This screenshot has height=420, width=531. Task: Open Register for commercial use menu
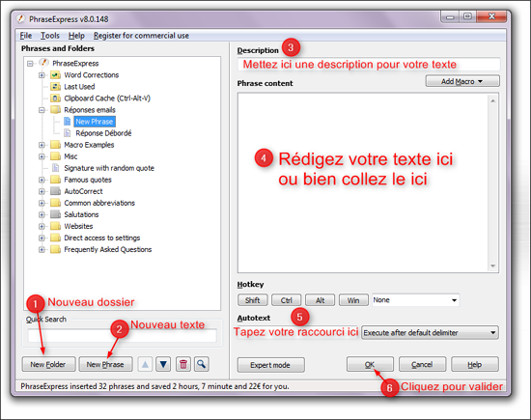click(141, 36)
